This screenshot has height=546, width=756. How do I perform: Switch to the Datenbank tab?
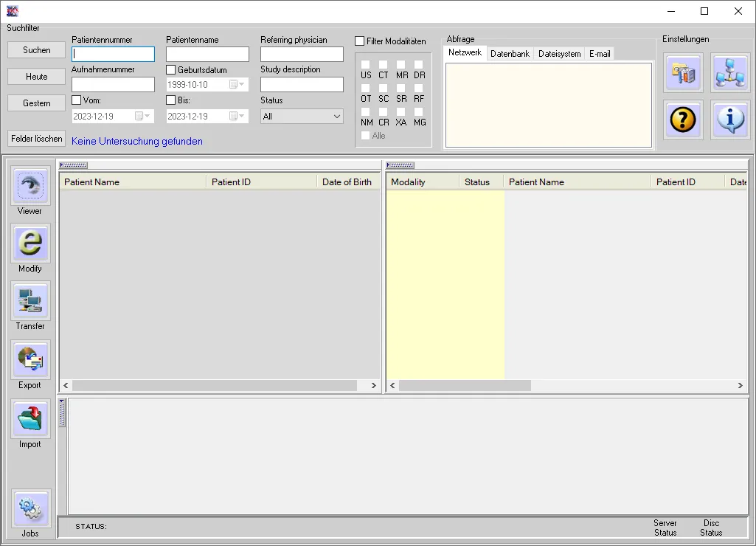click(510, 54)
